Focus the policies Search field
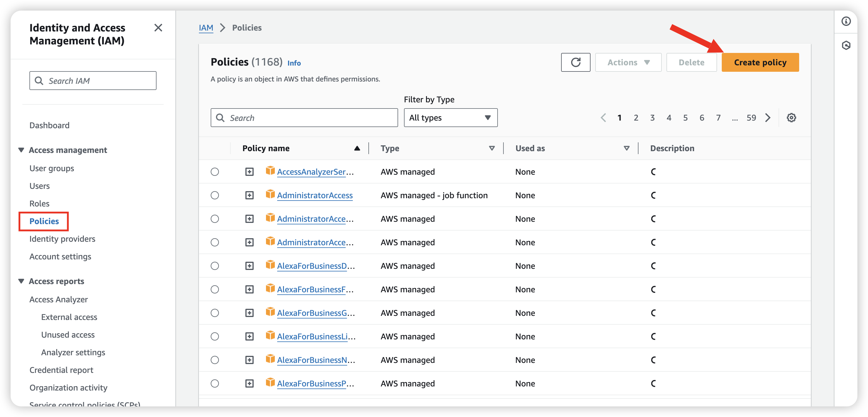868x417 pixels. [304, 118]
